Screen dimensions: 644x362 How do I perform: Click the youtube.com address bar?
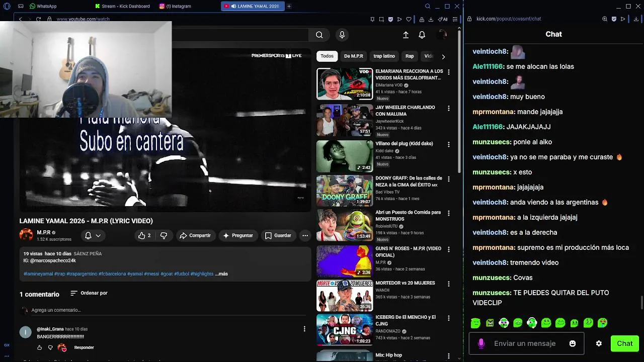83,19
